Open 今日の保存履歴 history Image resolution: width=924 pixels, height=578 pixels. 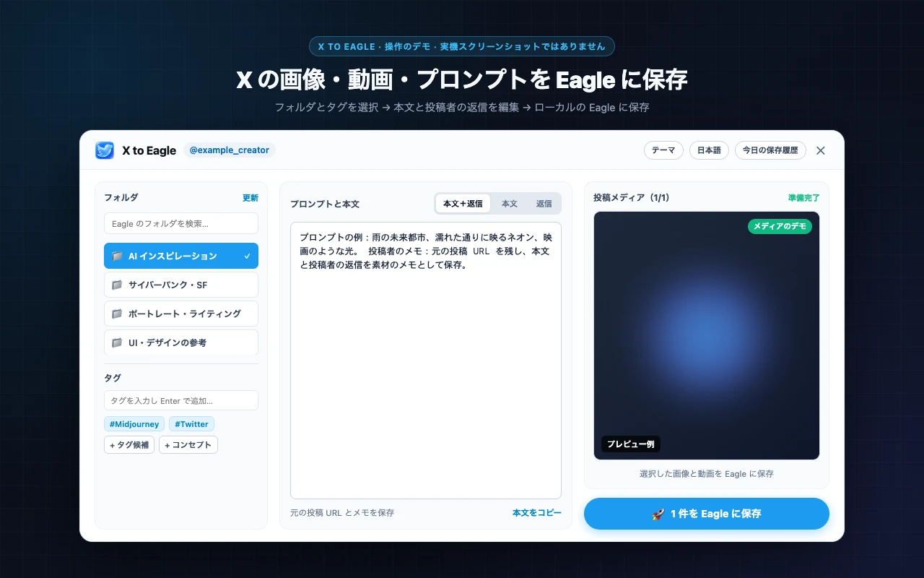770,150
